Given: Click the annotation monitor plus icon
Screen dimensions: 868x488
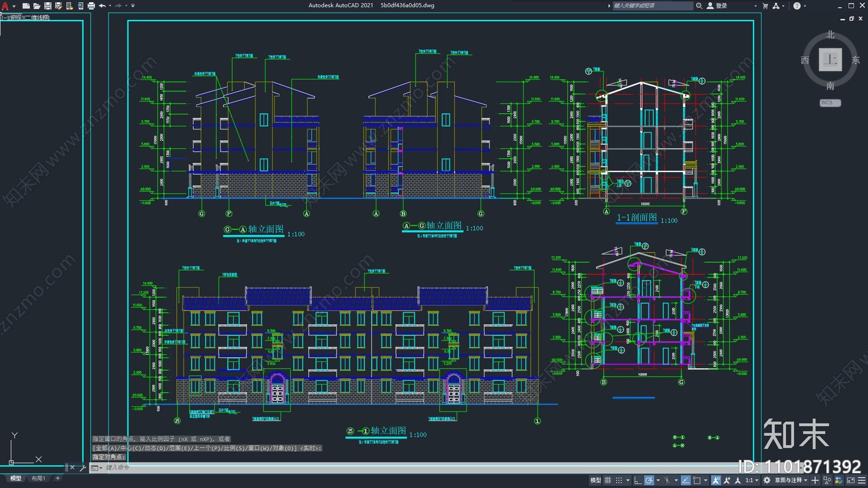Looking at the screenshot, I should point(815,480).
